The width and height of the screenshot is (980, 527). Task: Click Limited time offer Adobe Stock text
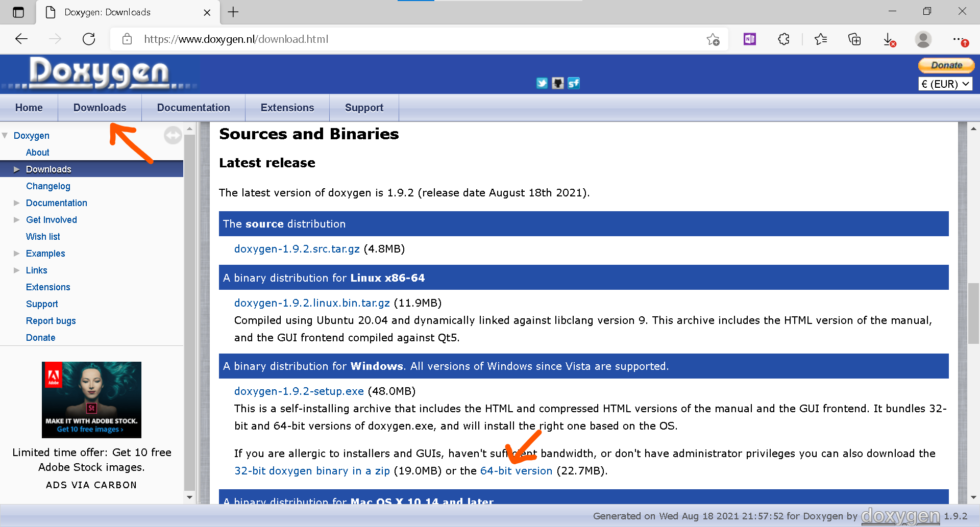click(x=91, y=460)
